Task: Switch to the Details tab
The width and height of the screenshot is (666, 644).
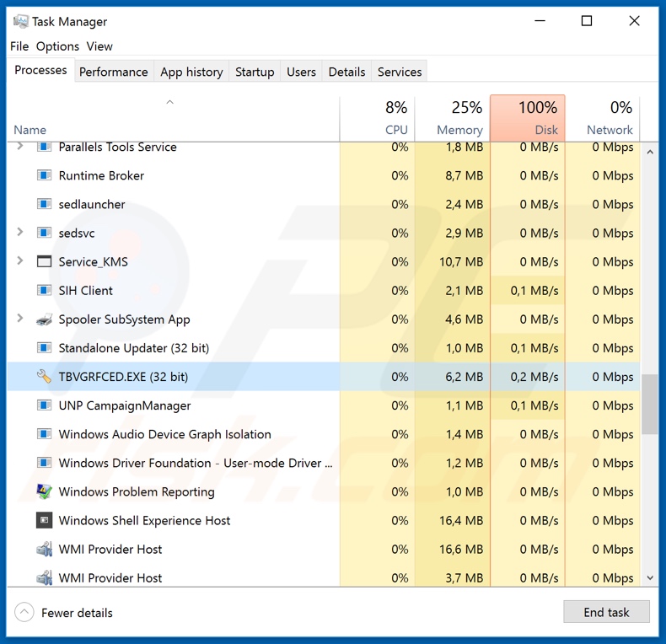Action: [346, 72]
